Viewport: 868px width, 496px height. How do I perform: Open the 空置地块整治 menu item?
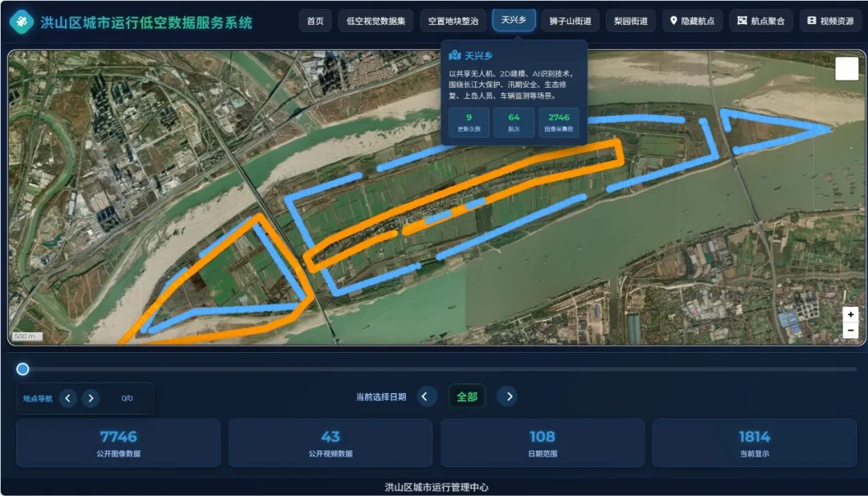(452, 21)
